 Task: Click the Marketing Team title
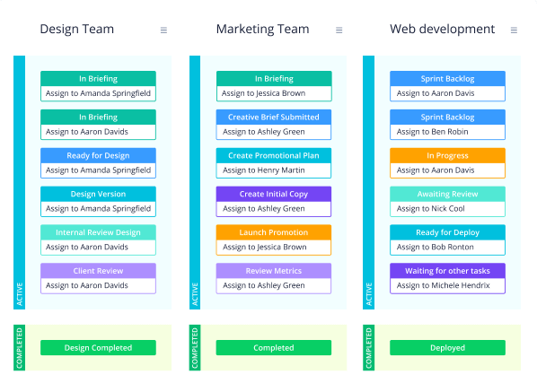(x=263, y=29)
